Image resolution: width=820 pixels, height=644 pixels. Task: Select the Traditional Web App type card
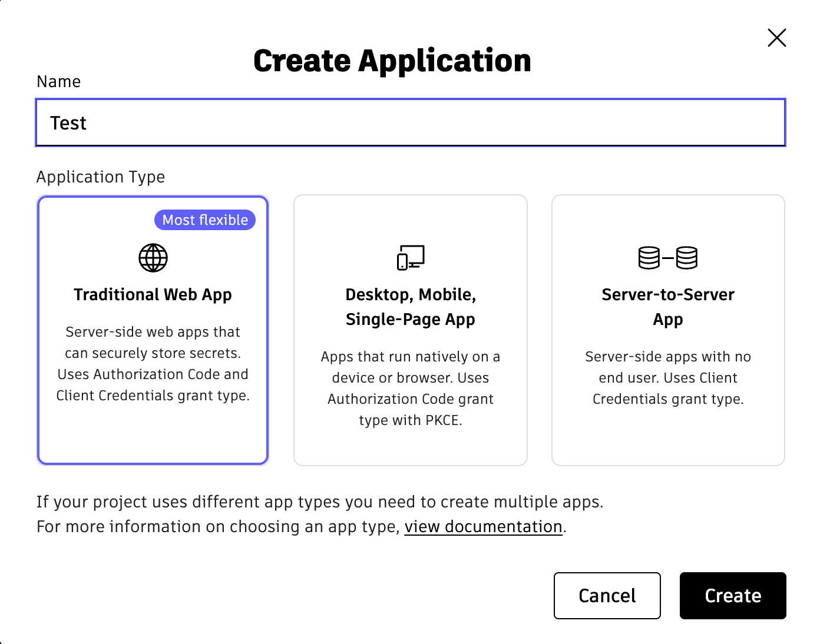click(x=153, y=330)
